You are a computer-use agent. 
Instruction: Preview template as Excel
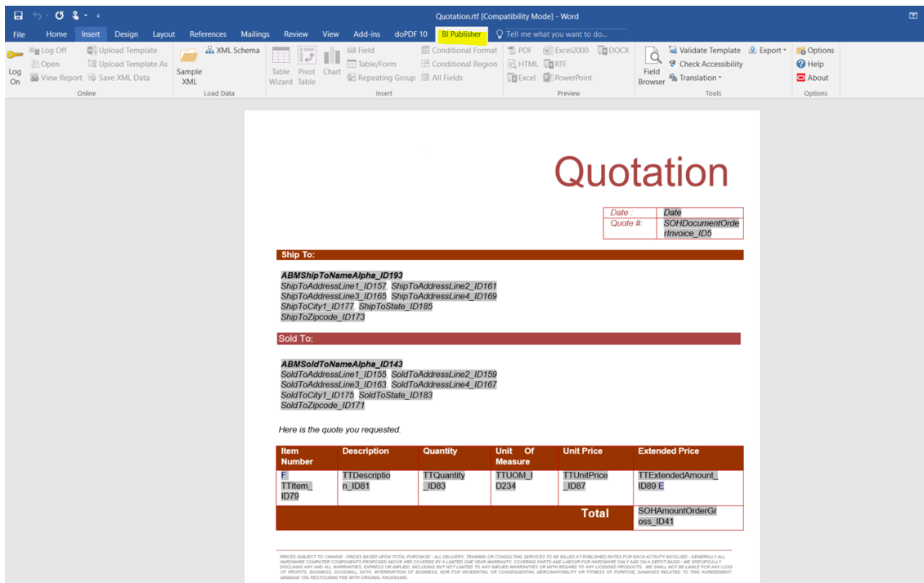(x=522, y=78)
